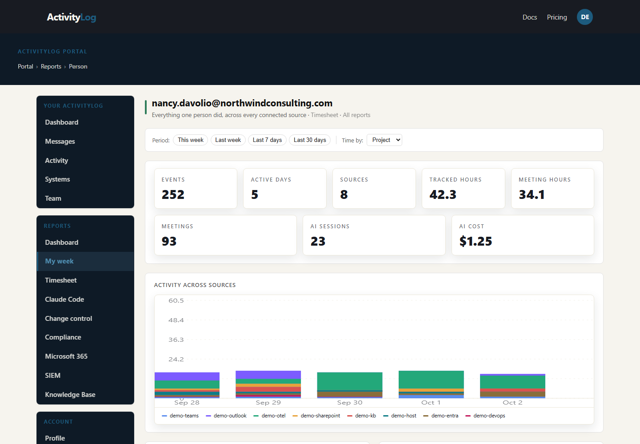The width and height of the screenshot is (640, 444).
Task: Open the Systems sidebar item
Action: pyautogui.click(x=85, y=179)
